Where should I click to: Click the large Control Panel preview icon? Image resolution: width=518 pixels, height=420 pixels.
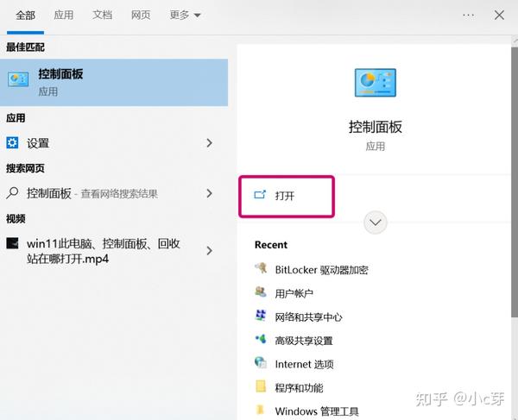pos(376,83)
